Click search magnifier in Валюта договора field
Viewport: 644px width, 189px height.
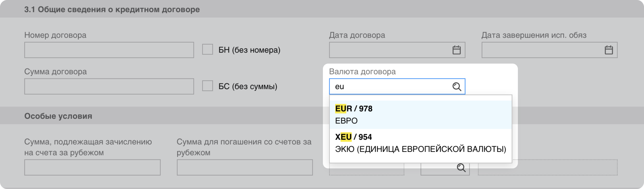[x=456, y=87]
